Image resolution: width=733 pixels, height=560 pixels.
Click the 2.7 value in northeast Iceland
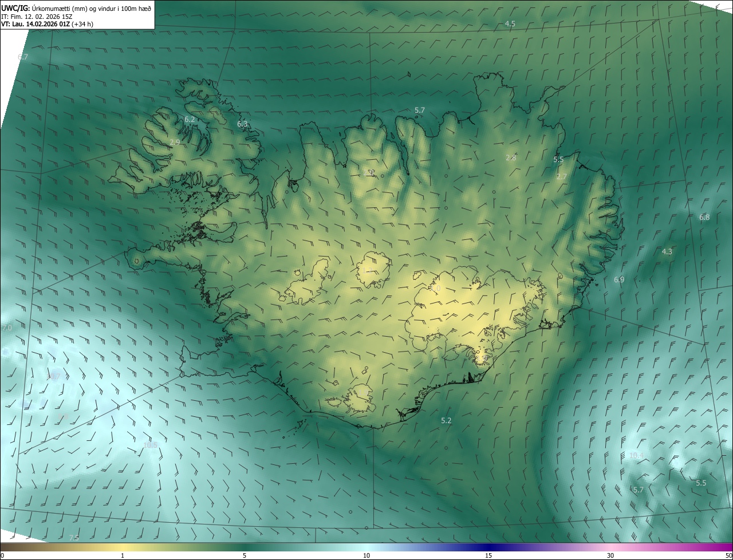(562, 177)
